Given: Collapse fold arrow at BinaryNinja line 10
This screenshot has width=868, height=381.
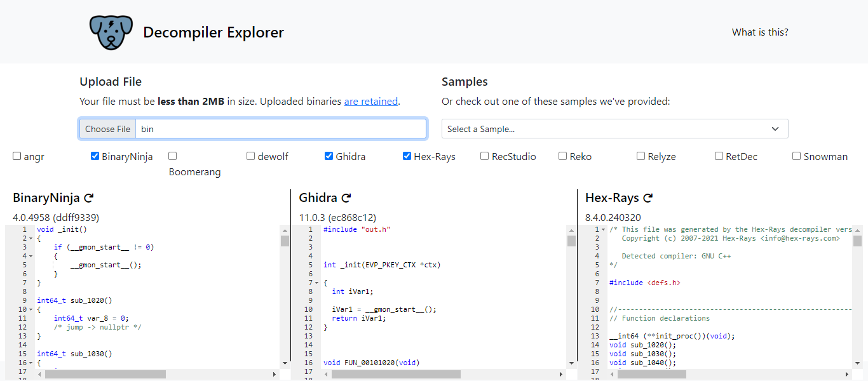Looking at the screenshot, I should coord(31,309).
